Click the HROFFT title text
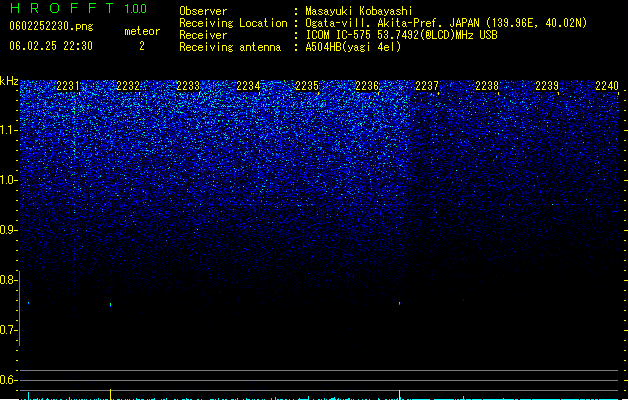This screenshot has width=629, height=400. [62, 8]
